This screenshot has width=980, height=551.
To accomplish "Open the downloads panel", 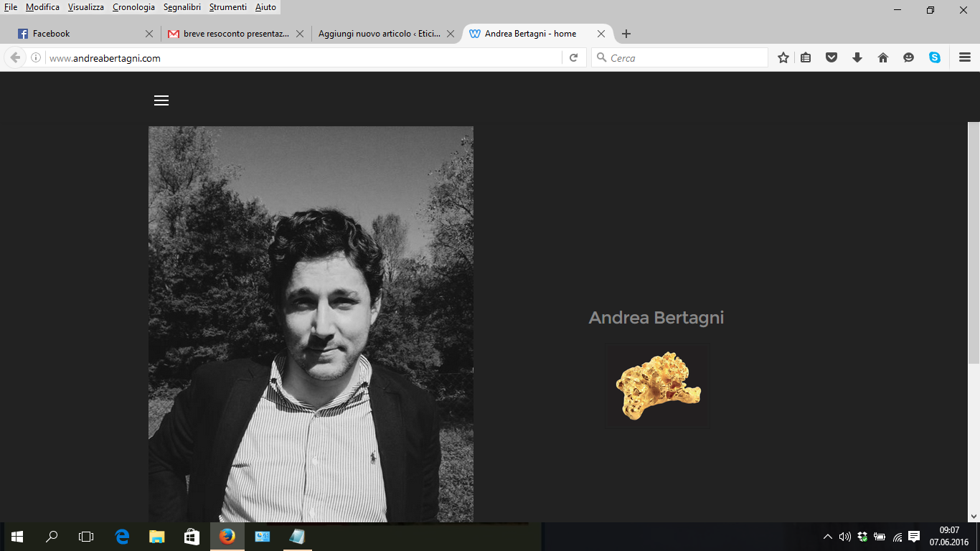I will [x=857, y=58].
